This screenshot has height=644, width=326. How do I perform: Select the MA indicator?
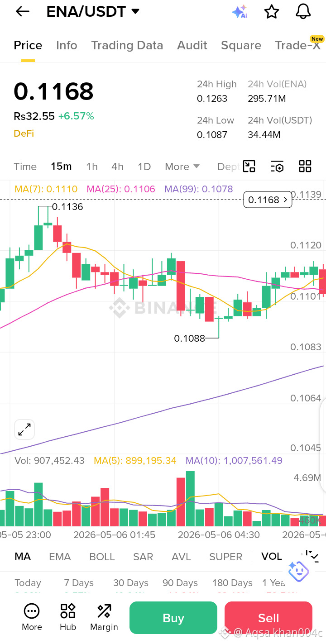(23, 556)
